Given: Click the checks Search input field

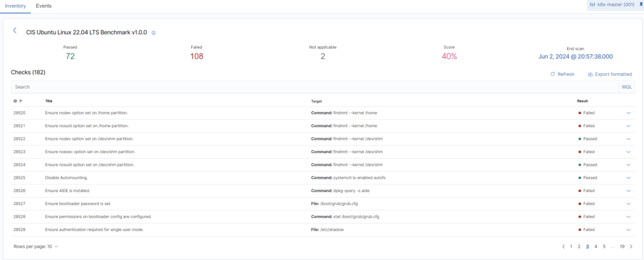Looking at the screenshot, I should tap(314, 87).
